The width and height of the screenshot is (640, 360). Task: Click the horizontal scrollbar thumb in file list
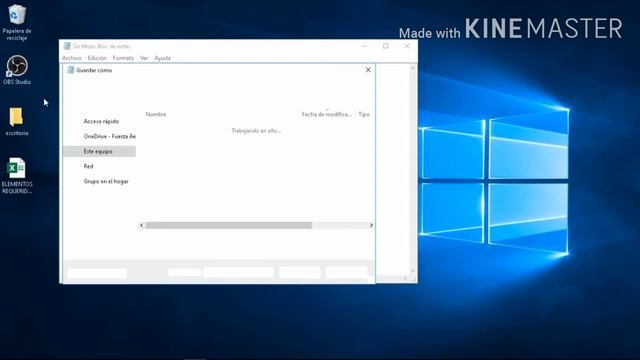tap(229, 225)
